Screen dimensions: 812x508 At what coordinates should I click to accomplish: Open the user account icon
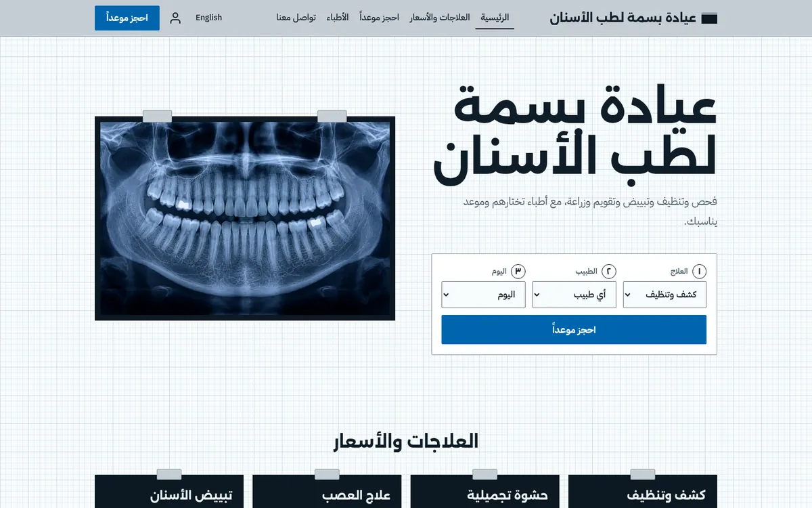point(175,18)
